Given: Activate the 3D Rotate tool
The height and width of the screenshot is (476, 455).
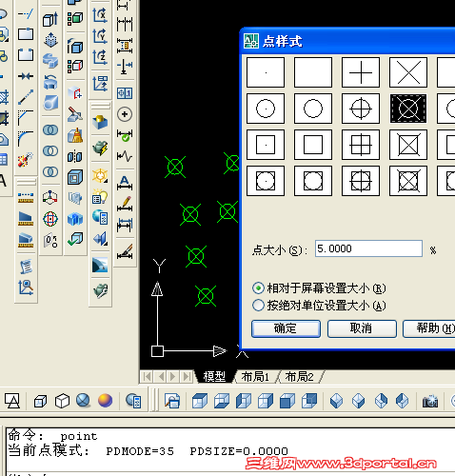Looking at the screenshot, I should [50, 219].
